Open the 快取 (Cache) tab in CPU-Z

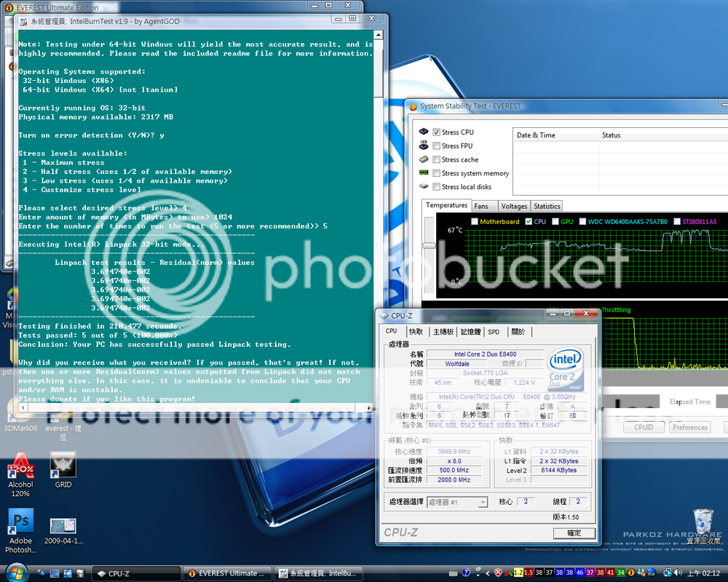(416, 332)
